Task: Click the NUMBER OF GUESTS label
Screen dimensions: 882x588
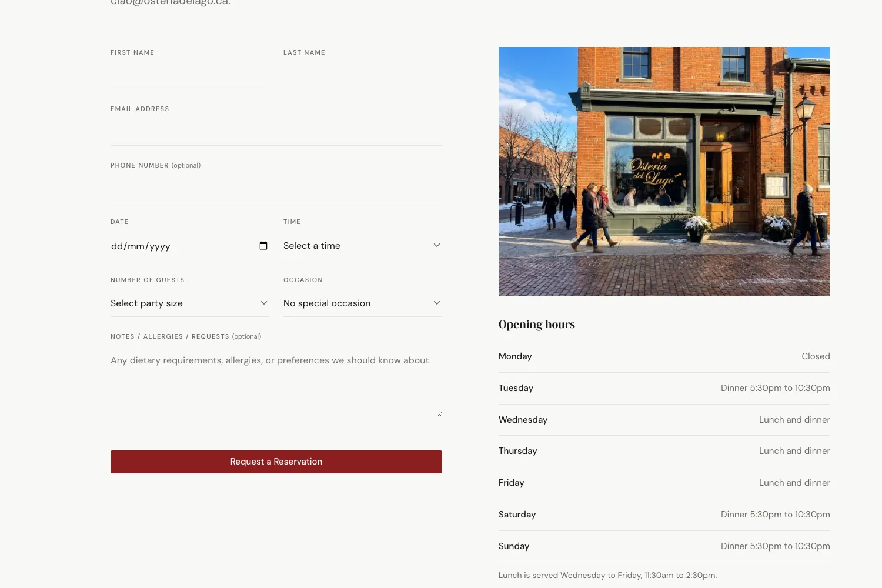Action: click(148, 280)
